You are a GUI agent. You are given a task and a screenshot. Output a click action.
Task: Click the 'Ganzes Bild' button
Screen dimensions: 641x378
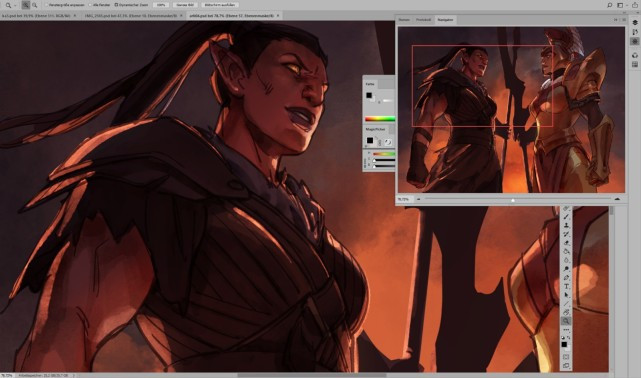pyautogui.click(x=185, y=5)
